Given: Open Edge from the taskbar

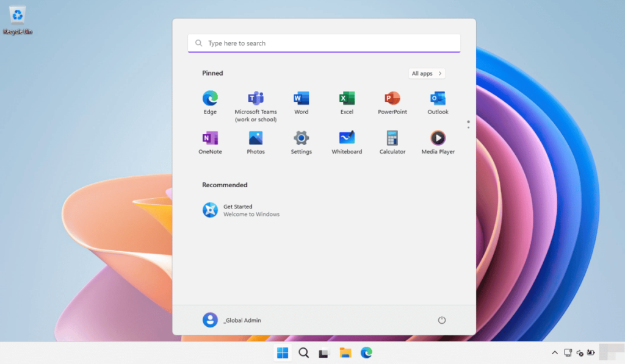Looking at the screenshot, I should [366, 352].
